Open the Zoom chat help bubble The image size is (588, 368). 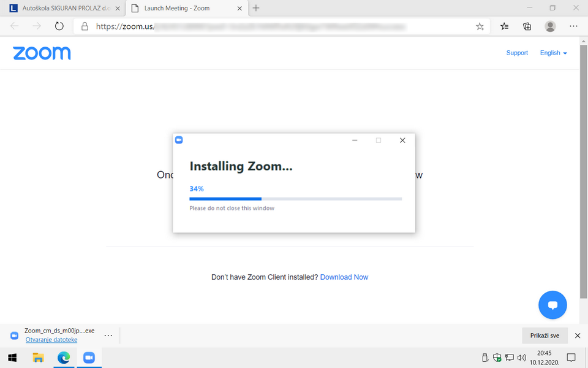[552, 305]
